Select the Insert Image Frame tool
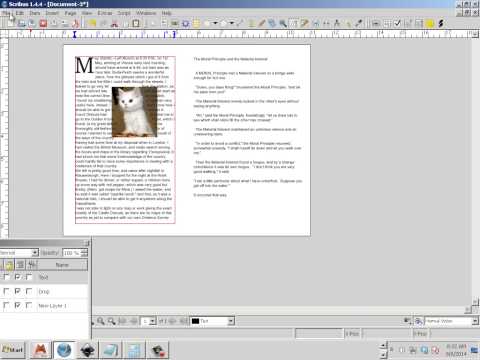Image resolution: width=480 pixels, height=360 pixels. tap(175, 23)
